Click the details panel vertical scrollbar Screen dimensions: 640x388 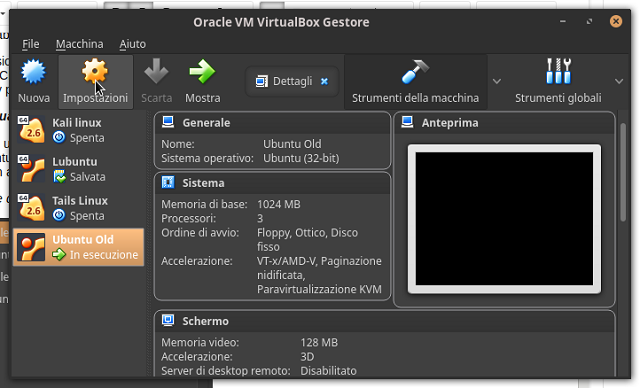pos(623,172)
